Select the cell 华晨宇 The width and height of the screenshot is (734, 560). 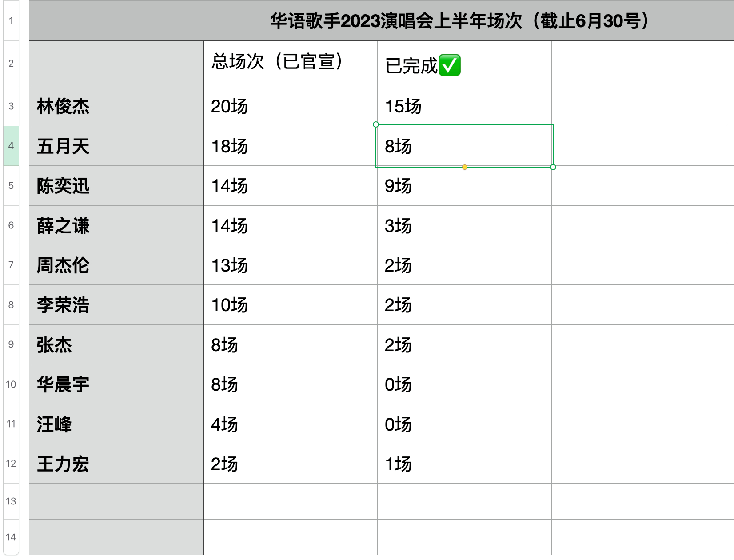(116, 384)
